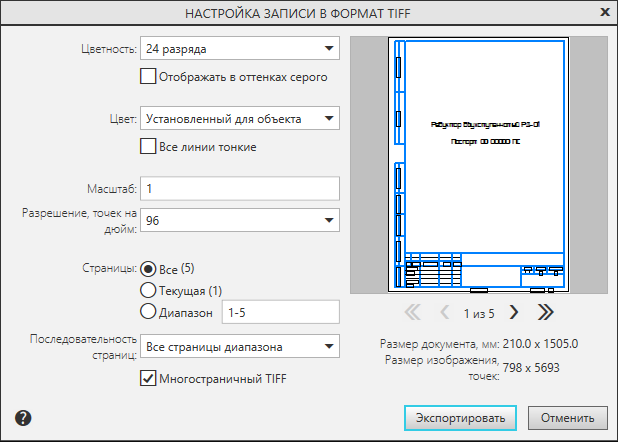618x442 pixels.
Task: Jump to the last preview page
Action: (x=545, y=312)
